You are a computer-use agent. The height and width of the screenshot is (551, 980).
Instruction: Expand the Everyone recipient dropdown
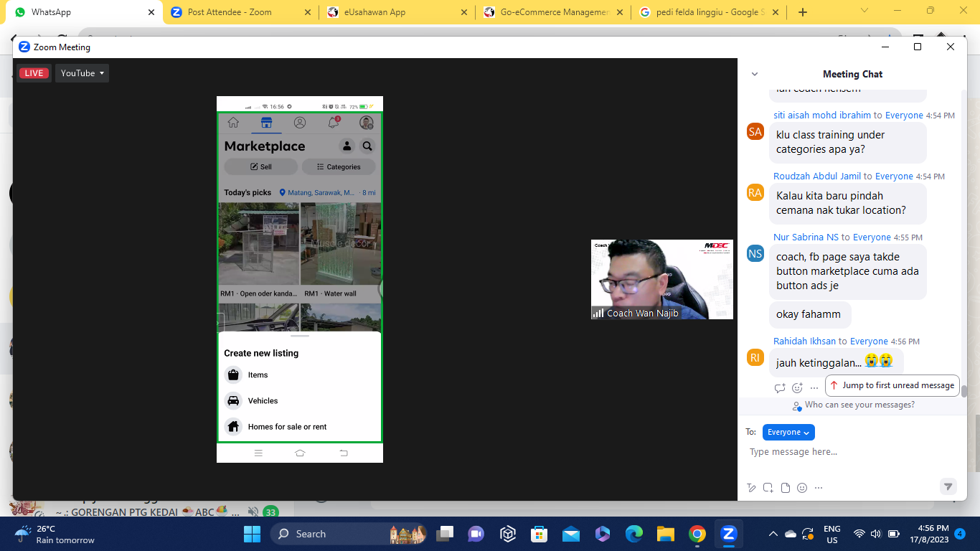click(788, 432)
